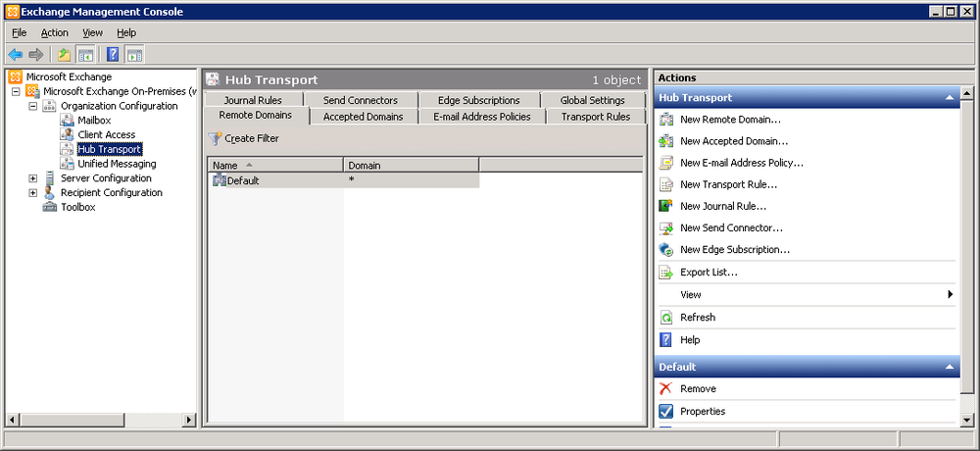Switch to the Send Connectors tab
This screenshot has height=451, width=980.
pyautogui.click(x=360, y=100)
